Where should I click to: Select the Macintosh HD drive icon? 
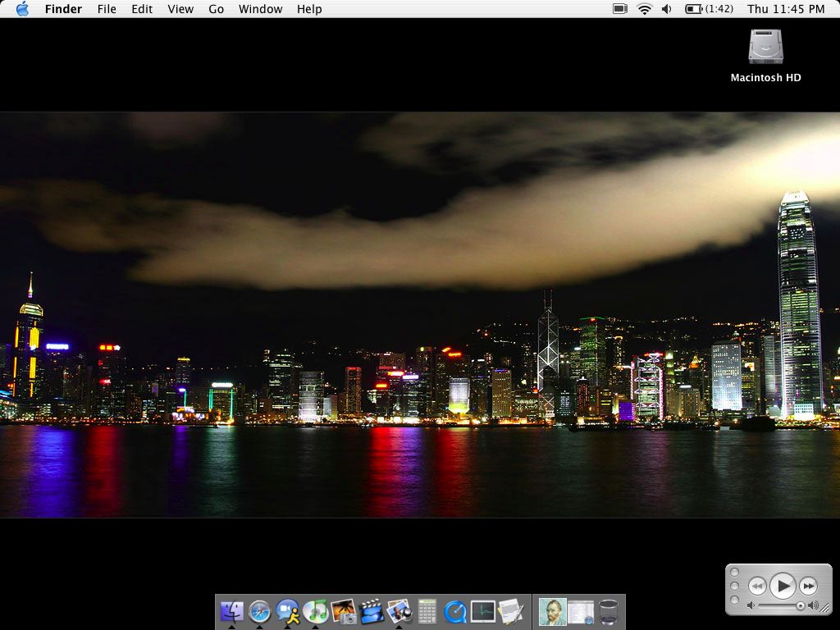click(x=765, y=48)
